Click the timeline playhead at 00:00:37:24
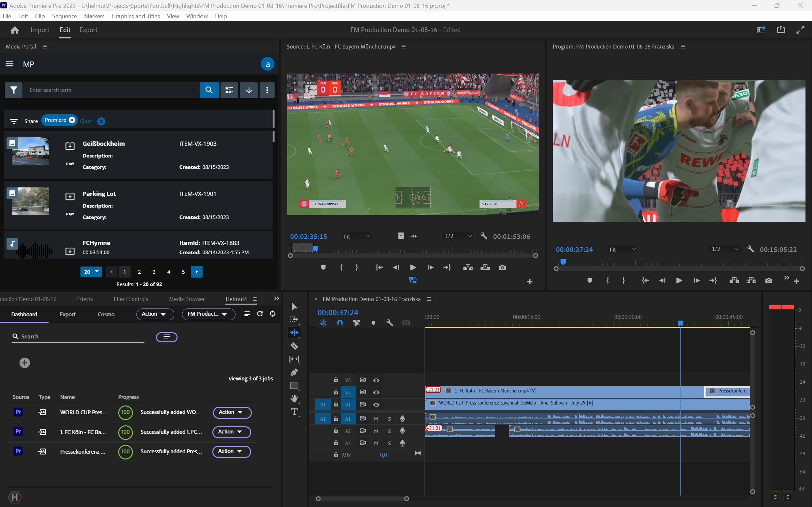The height and width of the screenshot is (507, 812). 680,323
